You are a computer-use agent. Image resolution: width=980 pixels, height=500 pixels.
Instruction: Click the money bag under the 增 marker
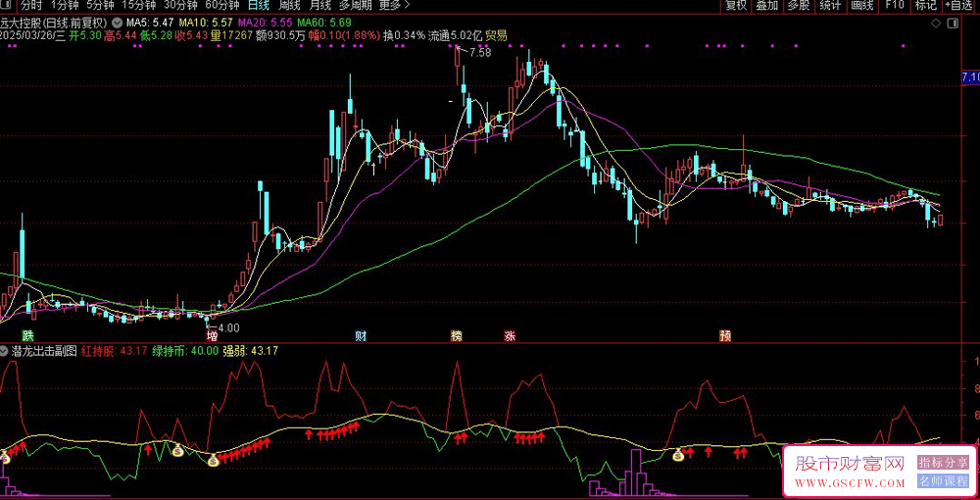(213, 461)
